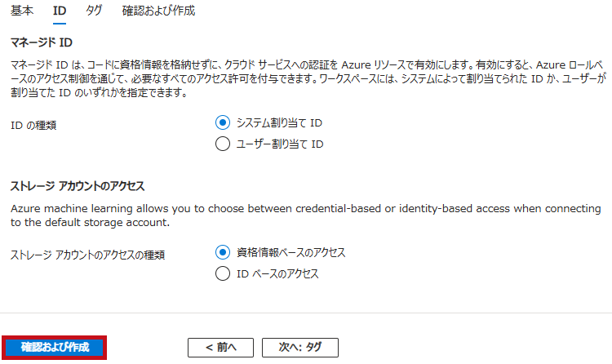Click the ユーザー割り当て ID label text
The image size is (612, 364).
point(280,144)
